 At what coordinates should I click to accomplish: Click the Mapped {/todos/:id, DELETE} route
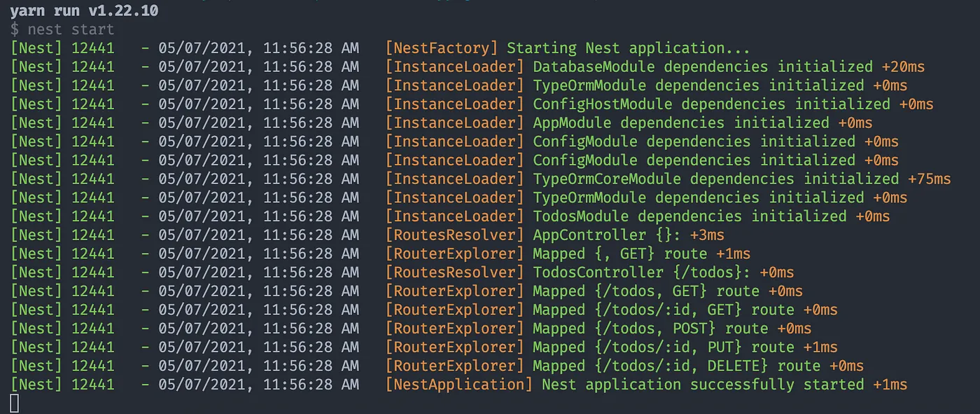(676, 366)
